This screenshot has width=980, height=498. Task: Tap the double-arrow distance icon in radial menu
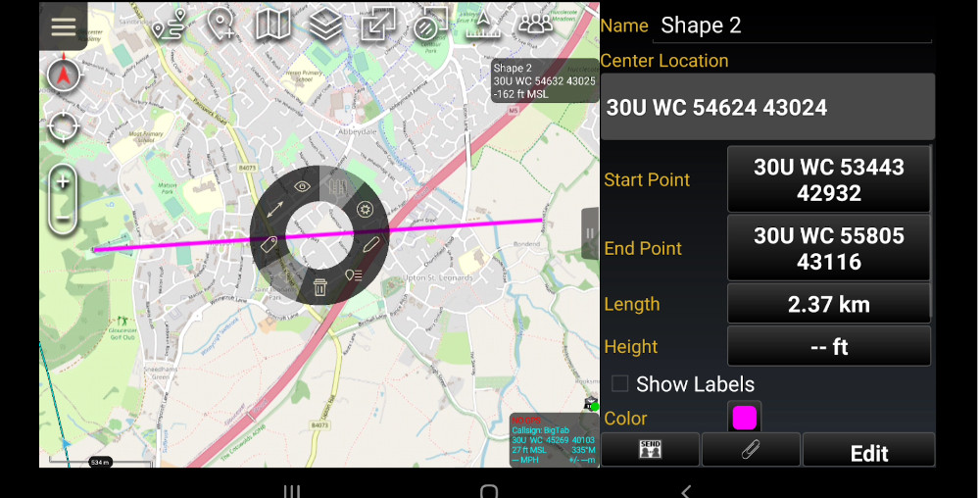coord(275,210)
